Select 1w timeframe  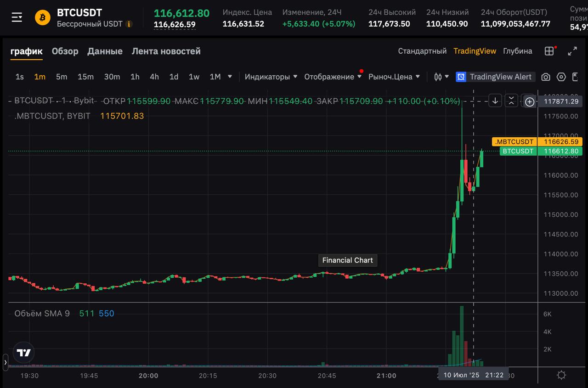[x=194, y=77]
